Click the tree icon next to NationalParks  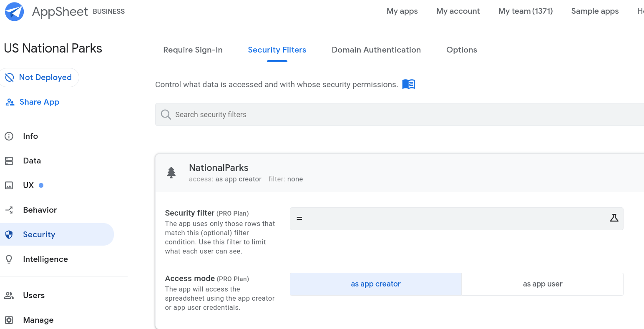click(171, 172)
